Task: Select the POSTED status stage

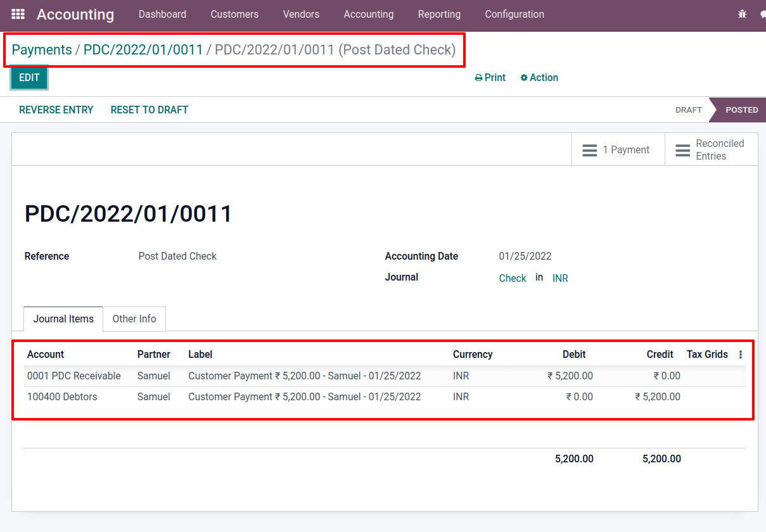Action: [x=741, y=110]
